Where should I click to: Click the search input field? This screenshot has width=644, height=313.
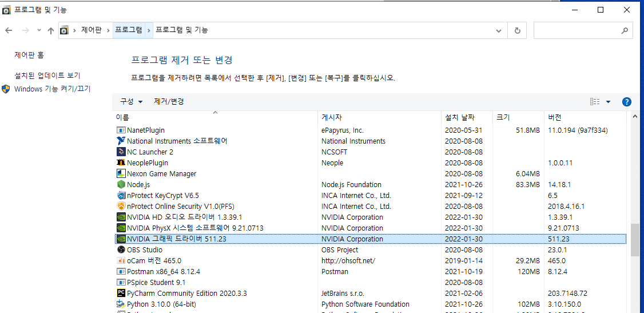coord(577,30)
